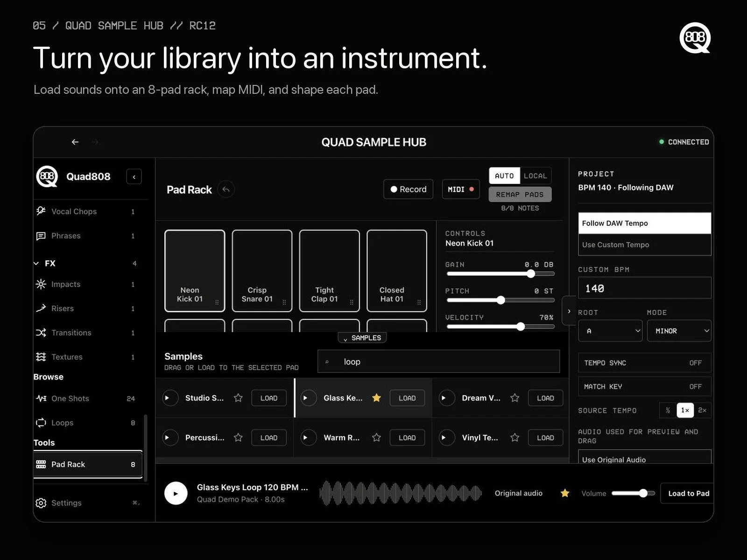Load the Vinyl Te... sample
Image resolution: width=747 pixels, height=560 pixels.
tap(545, 438)
